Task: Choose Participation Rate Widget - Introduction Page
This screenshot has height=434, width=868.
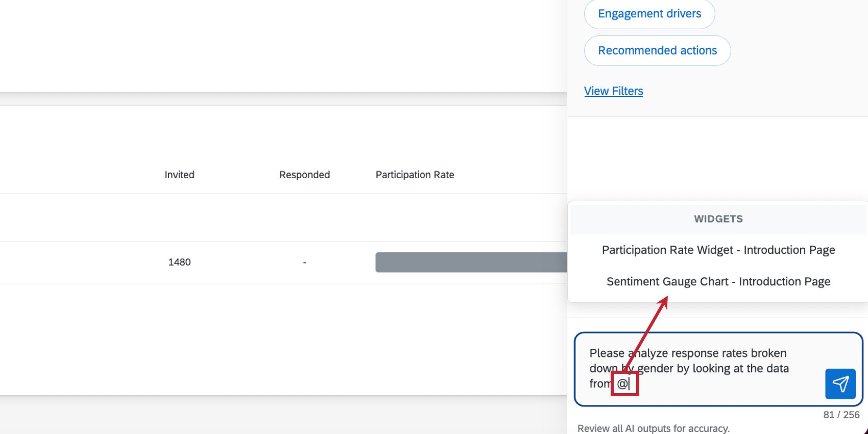Action: [x=718, y=250]
